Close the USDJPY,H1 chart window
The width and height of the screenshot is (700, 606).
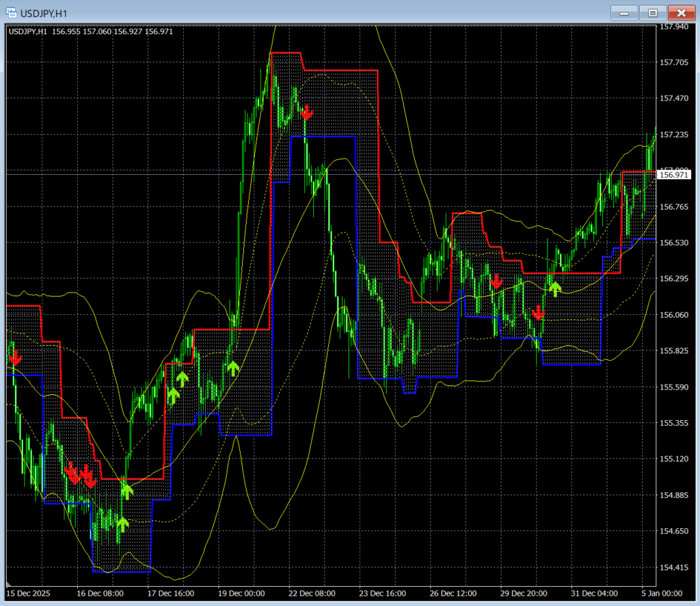[x=681, y=12]
